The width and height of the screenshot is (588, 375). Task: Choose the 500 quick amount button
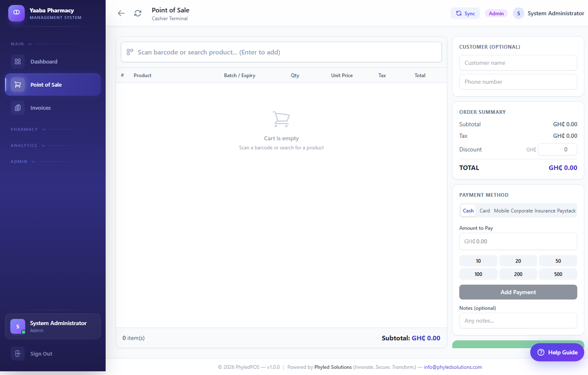tap(558, 274)
